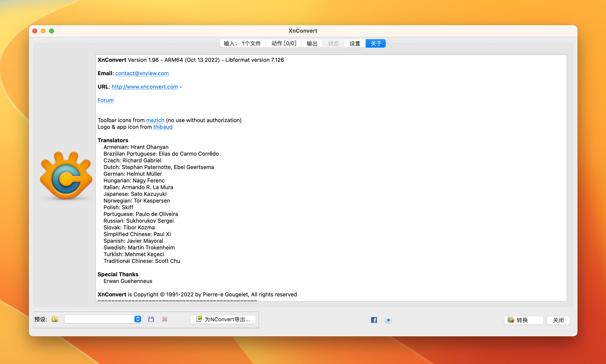Viewport: 606px width, 364px height.
Task: Open preset folder icon next to 预设
Action: [55, 319]
